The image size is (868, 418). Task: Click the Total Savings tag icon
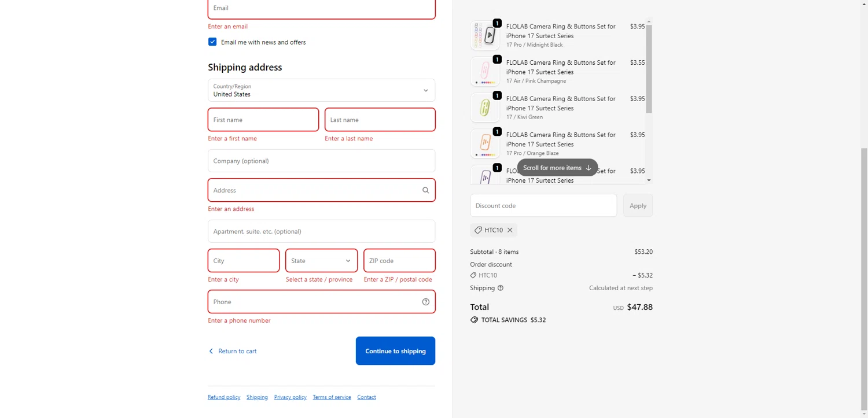474,320
